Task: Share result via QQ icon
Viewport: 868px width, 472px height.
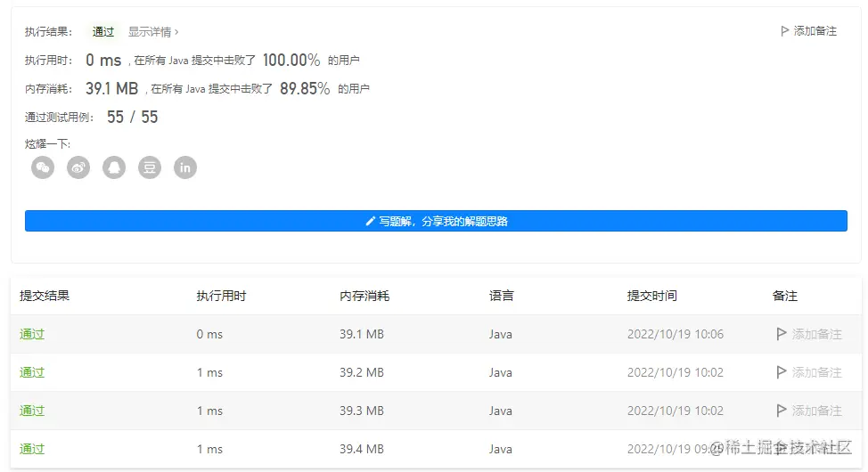Action: click(114, 167)
